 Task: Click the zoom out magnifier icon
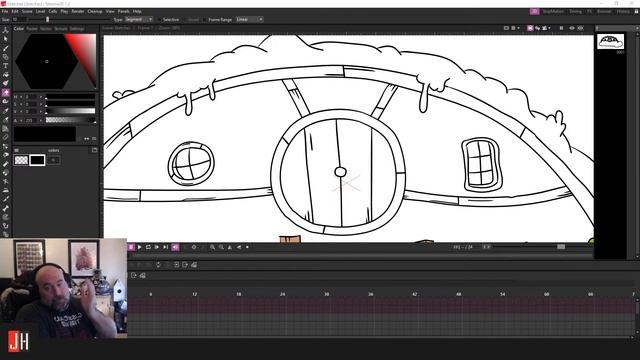coord(221,247)
